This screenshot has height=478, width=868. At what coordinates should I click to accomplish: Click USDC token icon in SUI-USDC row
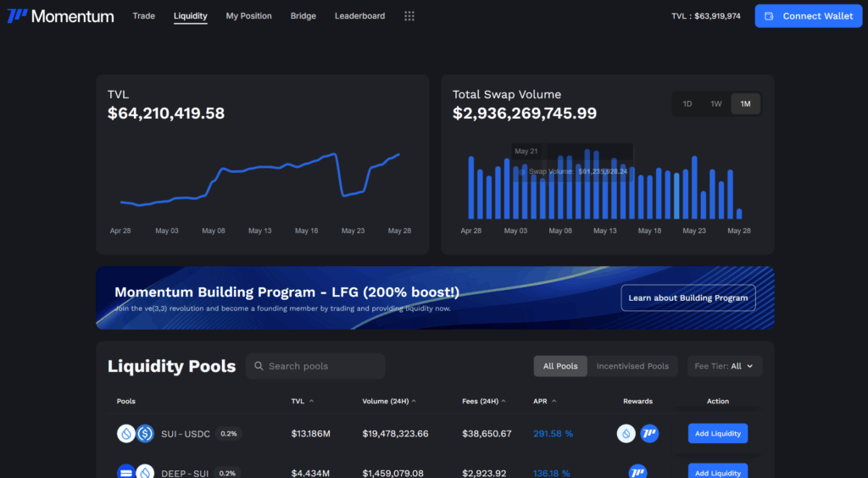pos(145,433)
